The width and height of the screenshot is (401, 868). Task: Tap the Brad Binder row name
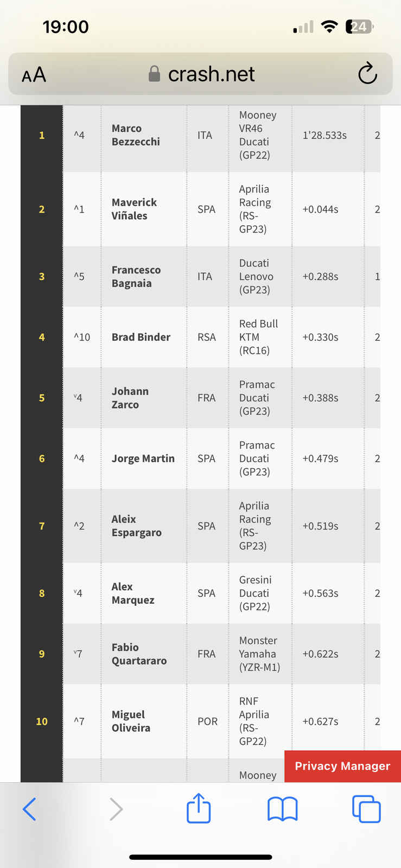point(141,337)
